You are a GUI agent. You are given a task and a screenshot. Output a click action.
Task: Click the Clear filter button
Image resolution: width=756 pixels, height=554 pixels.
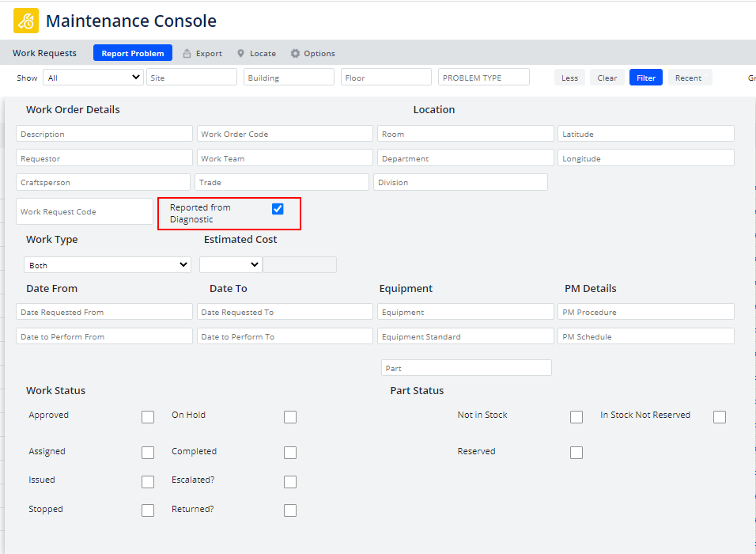(x=607, y=78)
